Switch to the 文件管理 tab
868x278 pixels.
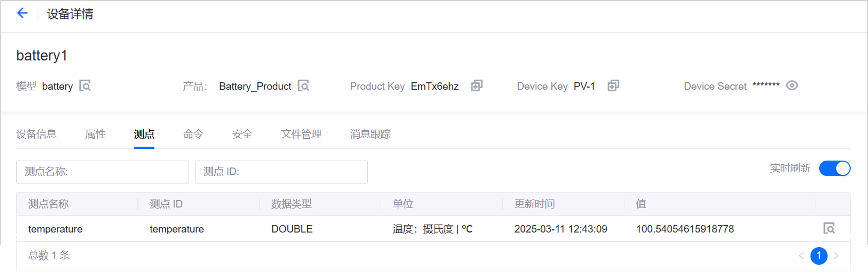[301, 134]
